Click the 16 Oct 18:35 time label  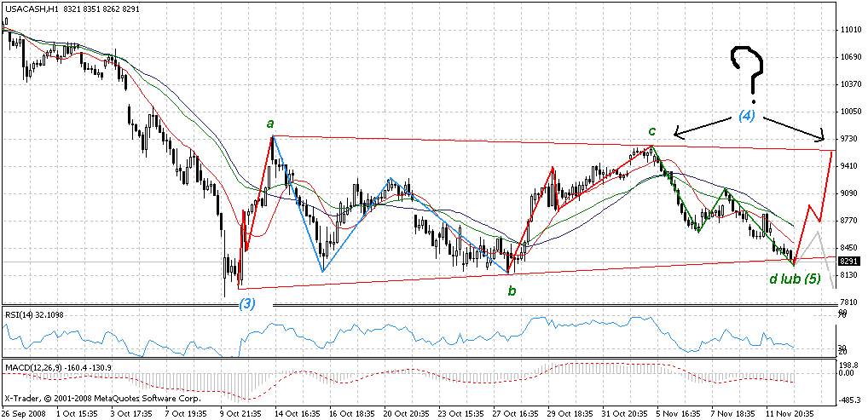click(351, 413)
